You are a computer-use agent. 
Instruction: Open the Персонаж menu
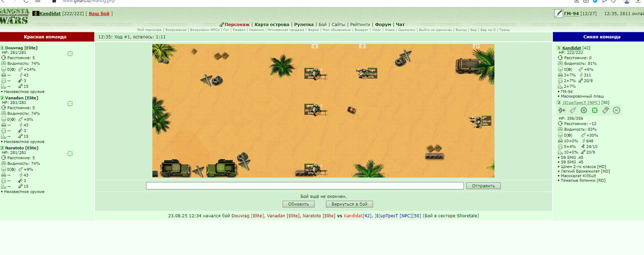pos(237,24)
